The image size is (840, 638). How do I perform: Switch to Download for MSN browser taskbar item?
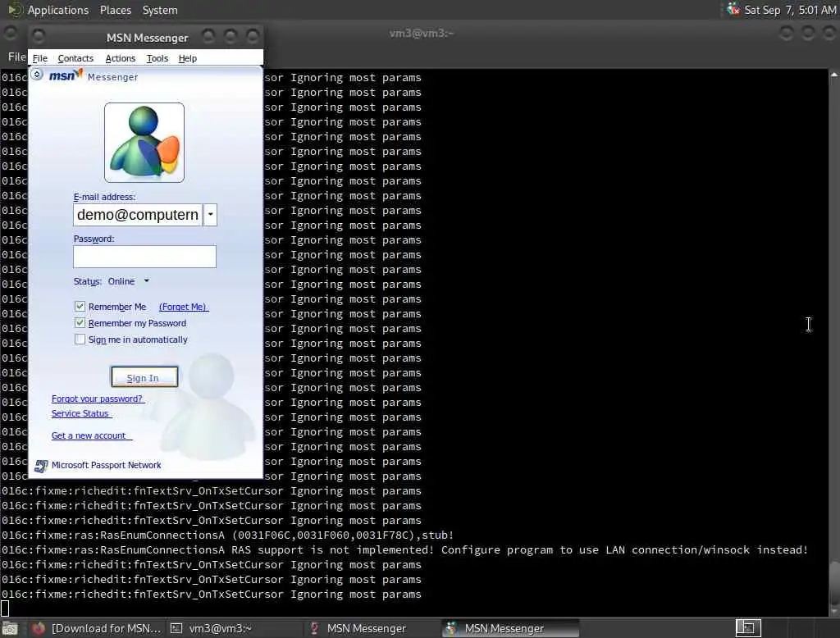click(x=97, y=628)
